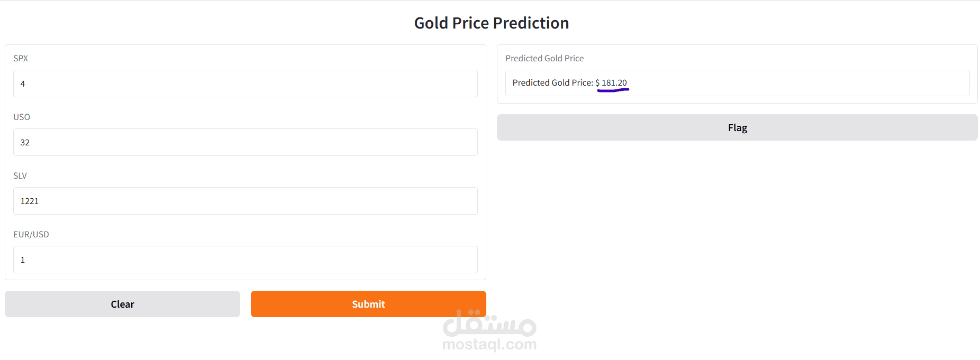Click the gray Predicted Gold Price panel label

point(545,58)
